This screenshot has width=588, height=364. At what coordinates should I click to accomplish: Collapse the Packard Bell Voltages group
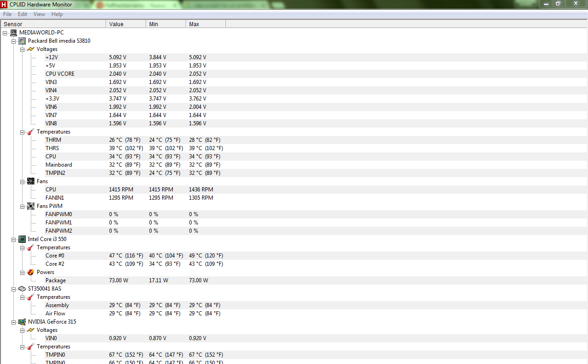coord(22,50)
